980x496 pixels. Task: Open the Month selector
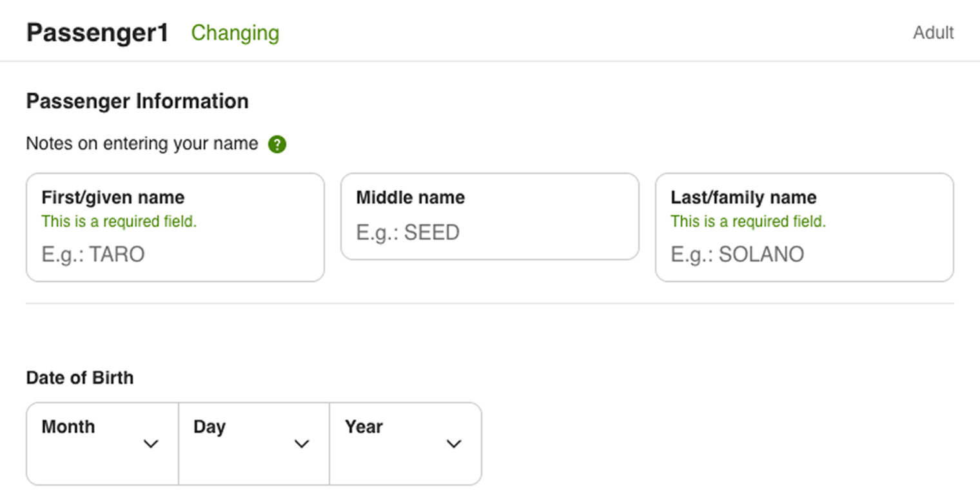[x=101, y=443]
